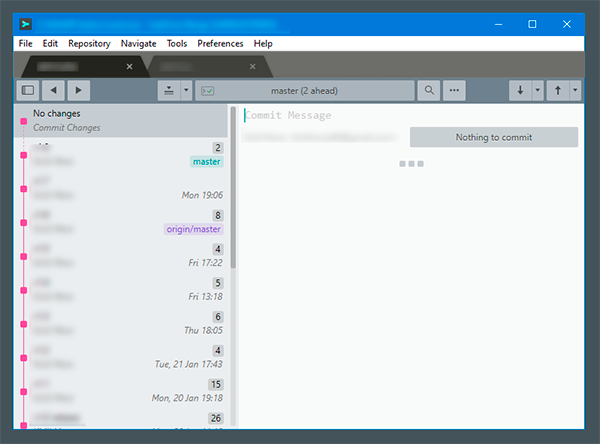This screenshot has height=444, width=600.
Task: Select the No changes Commit Changes row
Action: point(121,121)
